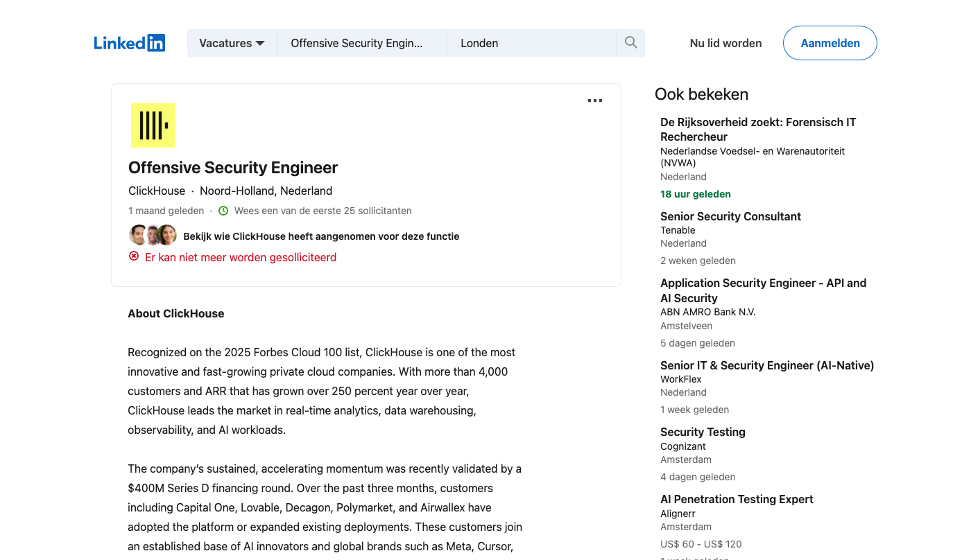Focus the Offensive Security Engineer search field
971x560 pixels.
(362, 43)
